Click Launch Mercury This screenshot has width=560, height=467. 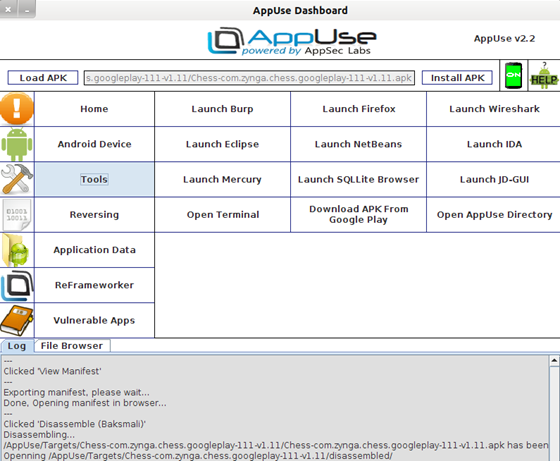[x=222, y=179]
